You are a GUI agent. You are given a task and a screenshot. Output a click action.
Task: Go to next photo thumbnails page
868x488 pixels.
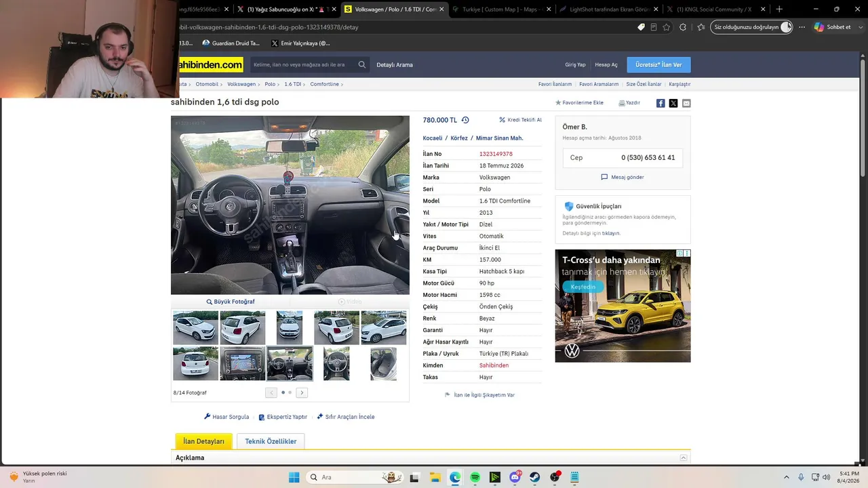coord(302,392)
